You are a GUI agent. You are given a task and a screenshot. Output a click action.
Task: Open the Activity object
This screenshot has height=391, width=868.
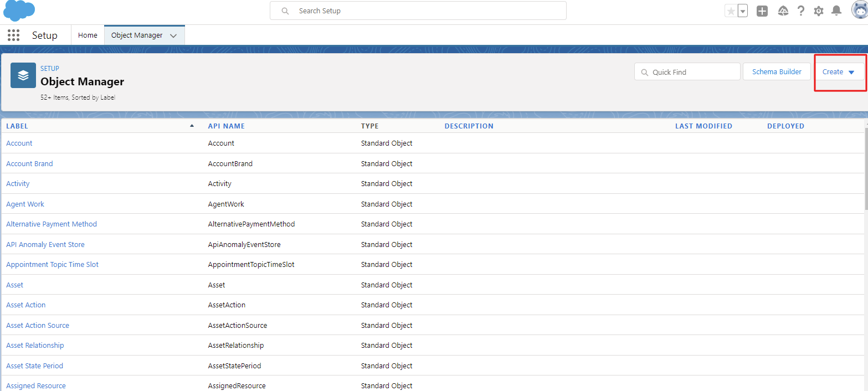(18, 184)
